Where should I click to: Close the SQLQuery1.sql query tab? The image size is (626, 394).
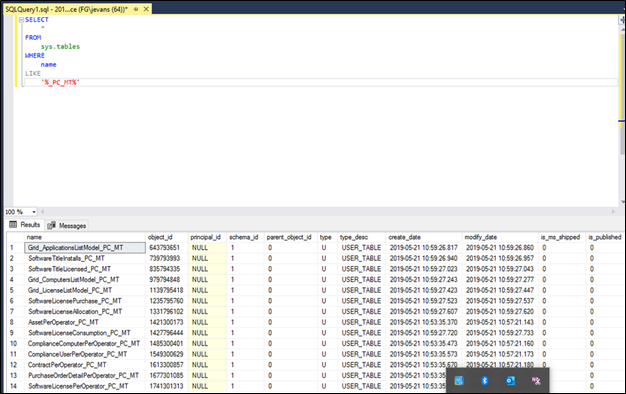pyautogui.click(x=146, y=9)
